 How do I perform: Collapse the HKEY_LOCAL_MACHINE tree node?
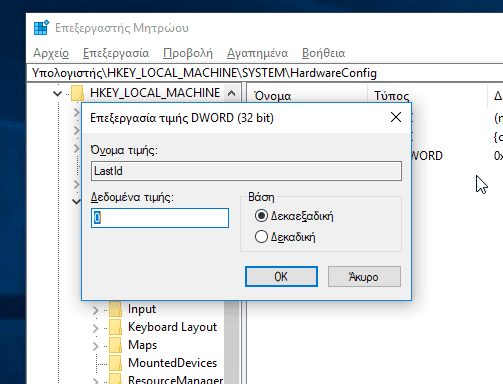(58, 93)
